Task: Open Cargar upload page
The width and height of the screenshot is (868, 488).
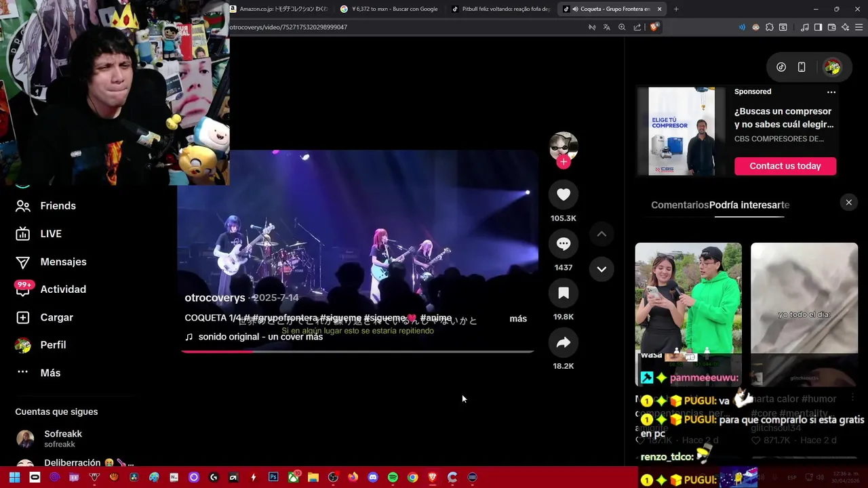Action: pos(44,317)
